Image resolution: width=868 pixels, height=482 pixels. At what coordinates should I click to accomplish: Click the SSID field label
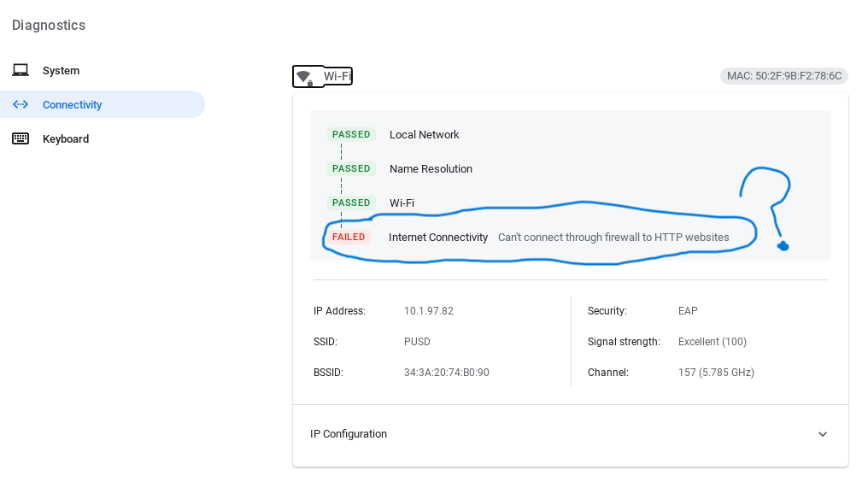325,342
